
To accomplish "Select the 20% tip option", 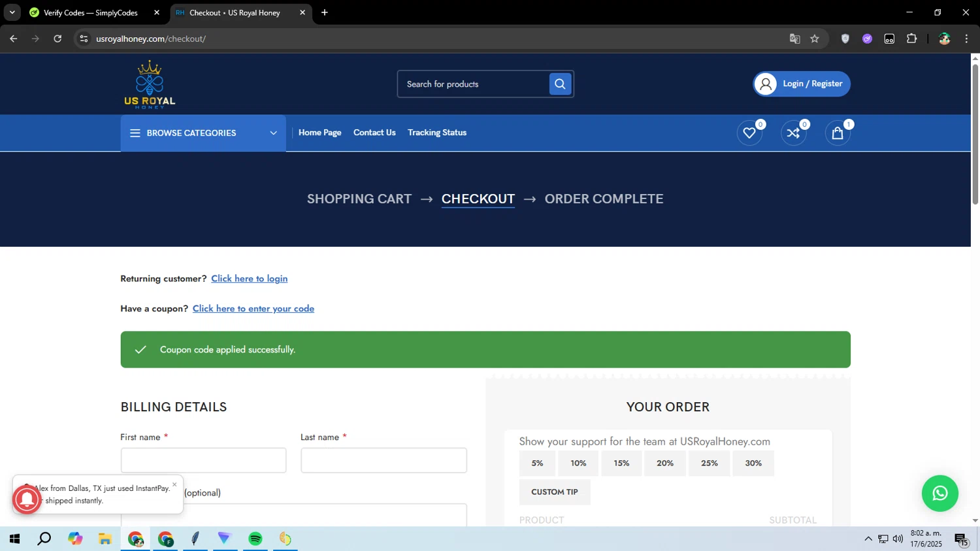I will click(x=665, y=464).
